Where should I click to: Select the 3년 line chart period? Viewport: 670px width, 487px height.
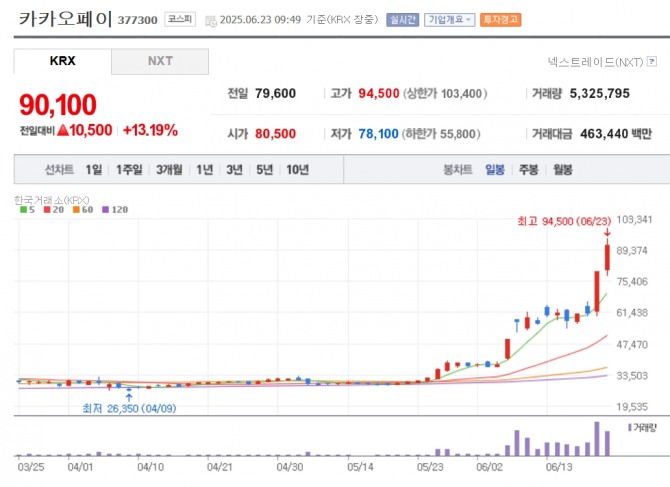(234, 170)
